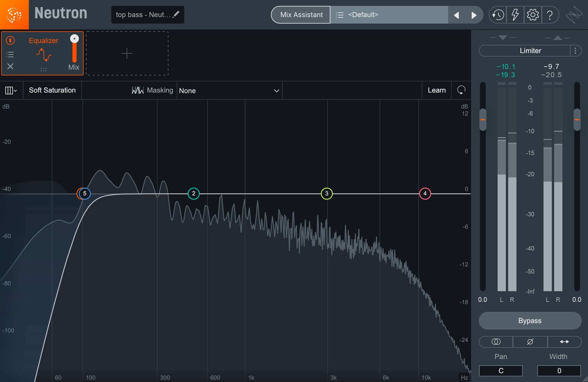Viewport: 588px width, 382px height.
Task: Select EQ node 5
Action: coord(85,193)
